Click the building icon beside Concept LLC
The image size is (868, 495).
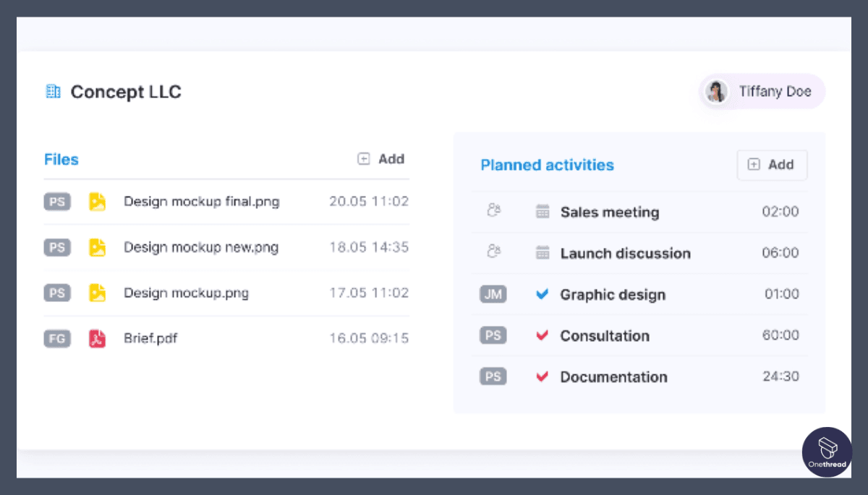(53, 92)
